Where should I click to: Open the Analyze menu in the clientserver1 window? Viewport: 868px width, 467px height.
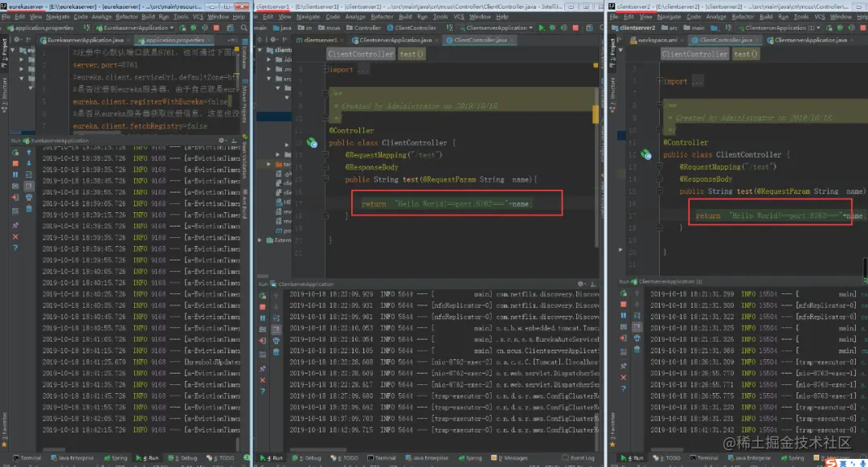pyautogui.click(x=355, y=17)
